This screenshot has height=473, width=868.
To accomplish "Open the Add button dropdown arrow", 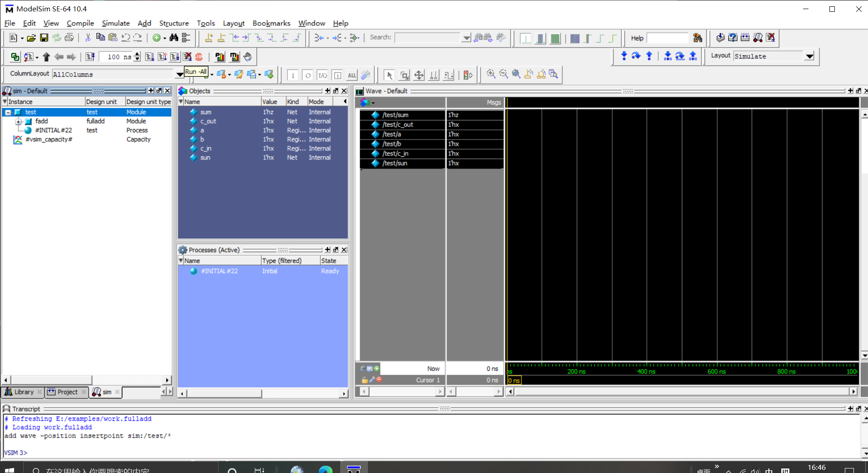I will [164, 38].
